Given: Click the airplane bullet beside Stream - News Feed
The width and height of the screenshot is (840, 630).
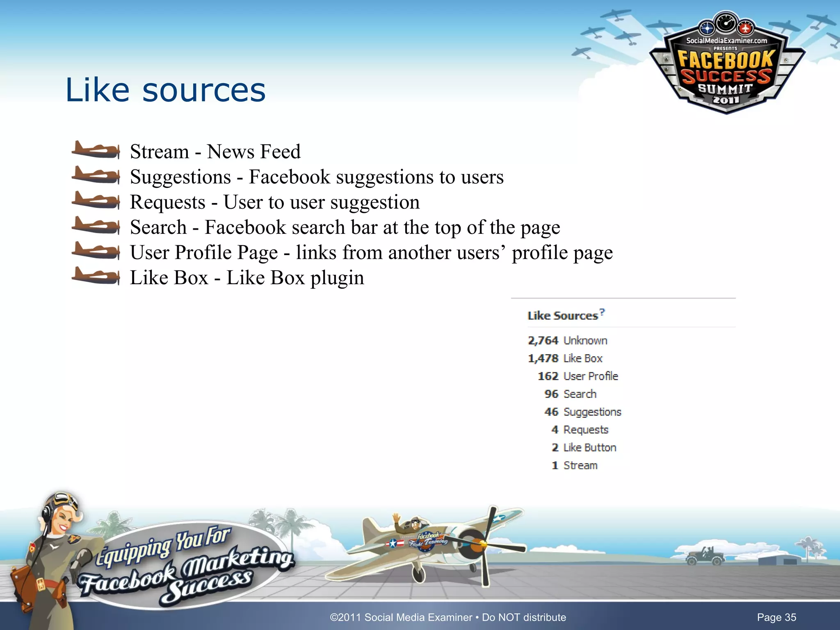Looking at the screenshot, I should 96,150.
